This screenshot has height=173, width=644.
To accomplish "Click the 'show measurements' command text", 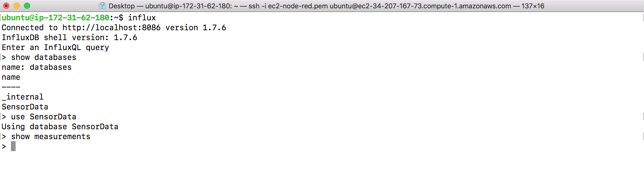I will pos(51,137).
